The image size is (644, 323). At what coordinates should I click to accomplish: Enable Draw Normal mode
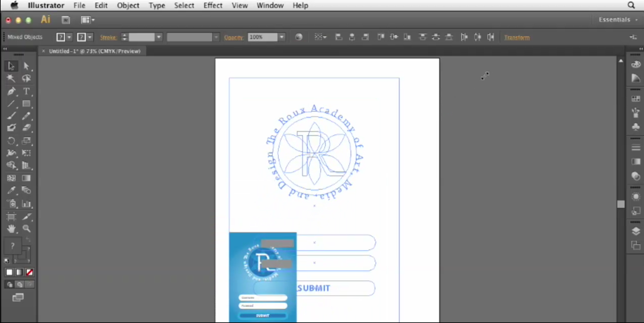coord(10,284)
